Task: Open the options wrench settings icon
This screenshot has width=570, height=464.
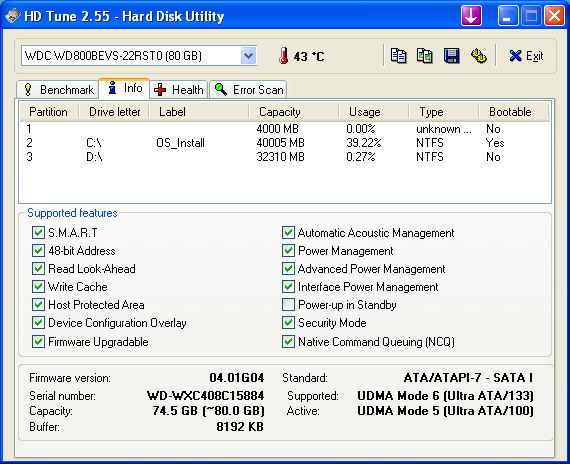Action: click(479, 56)
